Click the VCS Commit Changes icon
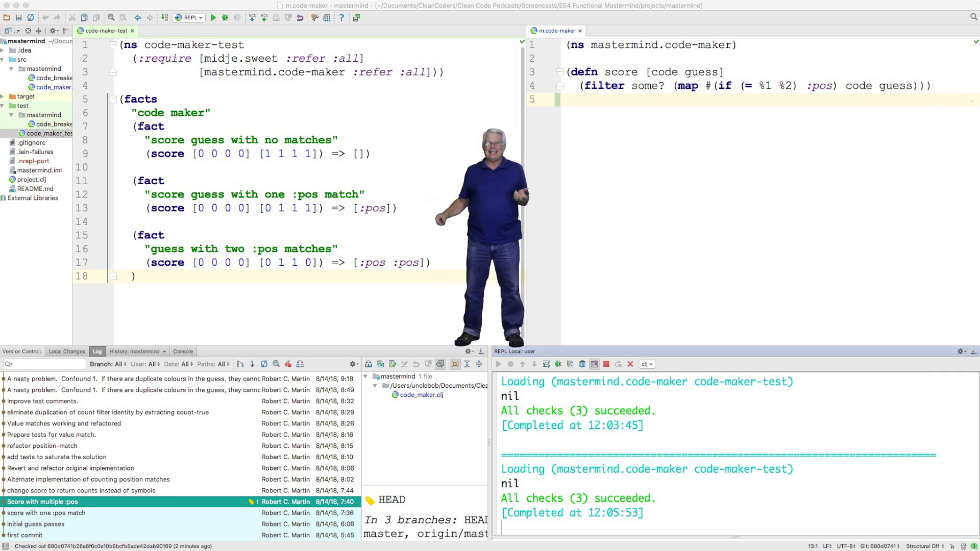This screenshot has height=551, width=980. point(264,17)
